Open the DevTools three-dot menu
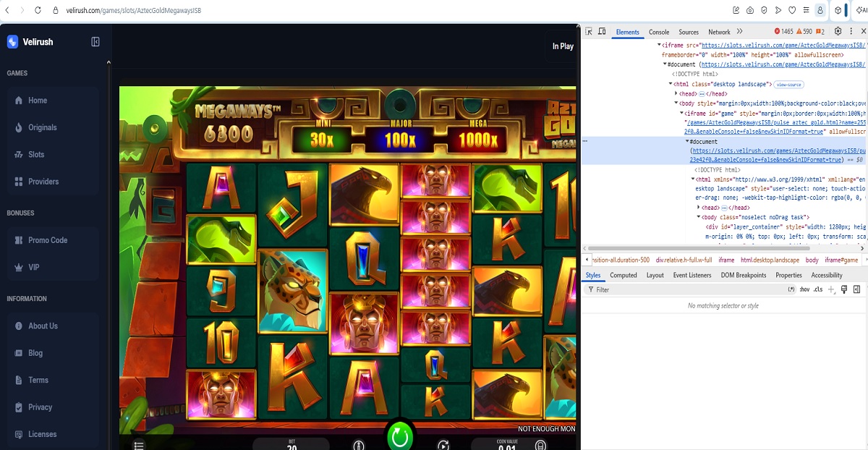The height and width of the screenshot is (450, 868). 851,32
